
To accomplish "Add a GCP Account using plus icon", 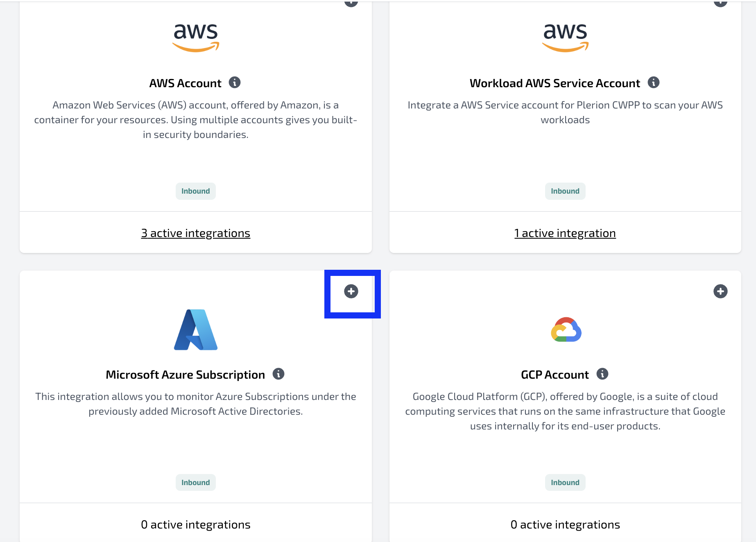I will click(x=720, y=291).
